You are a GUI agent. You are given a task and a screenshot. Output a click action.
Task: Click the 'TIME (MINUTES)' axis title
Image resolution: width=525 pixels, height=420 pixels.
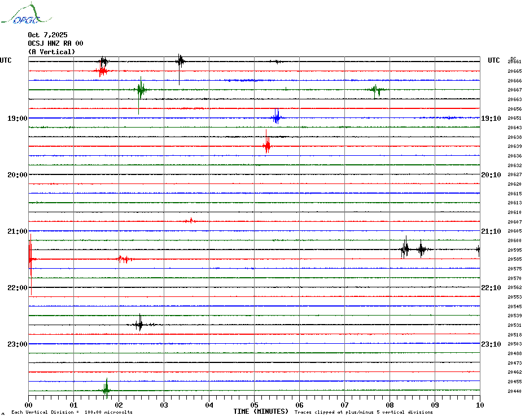tap(261, 412)
